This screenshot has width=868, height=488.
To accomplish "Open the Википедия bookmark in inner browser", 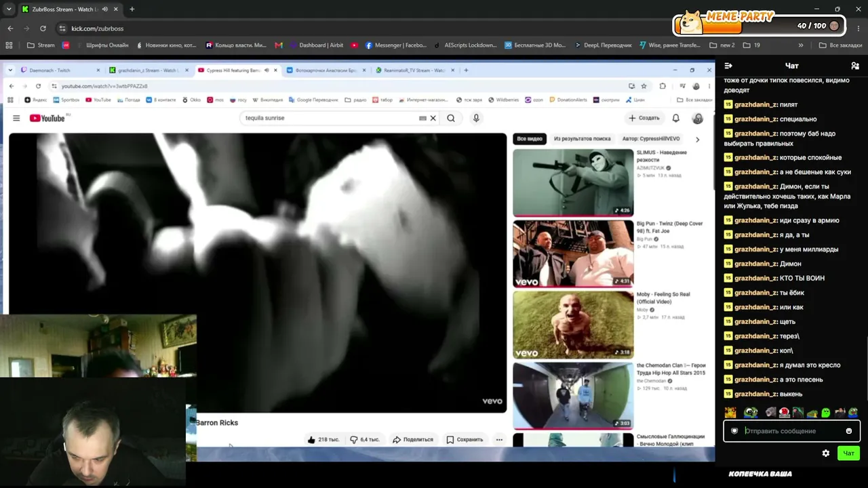I will [267, 100].
